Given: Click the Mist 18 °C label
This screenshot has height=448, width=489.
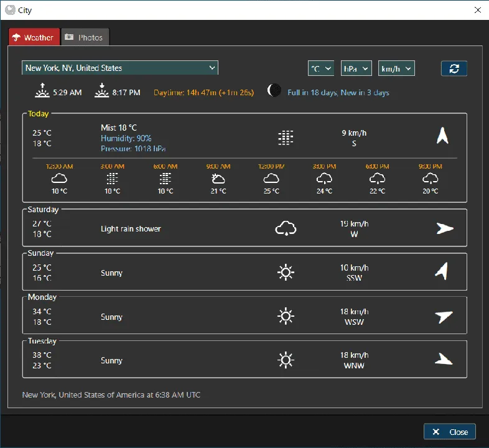Looking at the screenshot, I should [119, 128].
